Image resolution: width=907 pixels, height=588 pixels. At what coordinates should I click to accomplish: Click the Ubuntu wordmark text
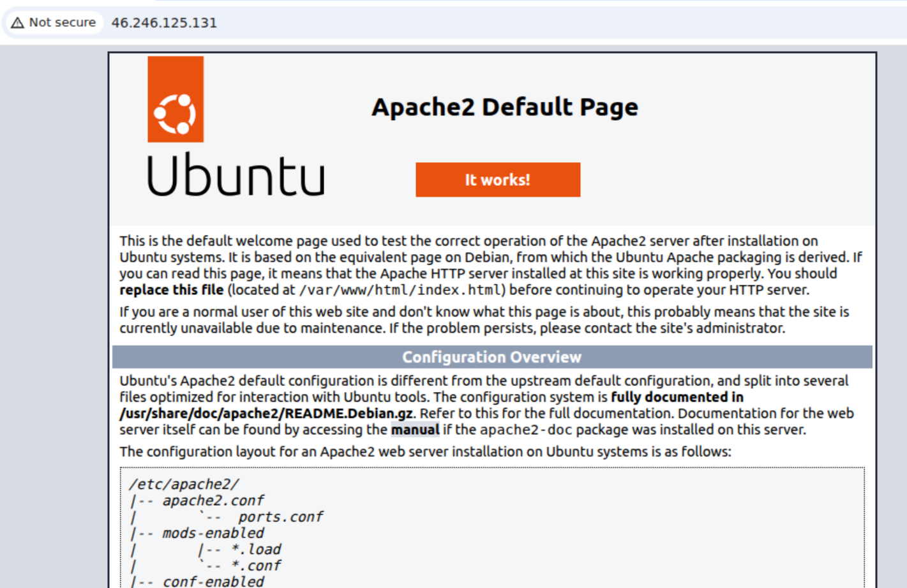[x=236, y=174]
